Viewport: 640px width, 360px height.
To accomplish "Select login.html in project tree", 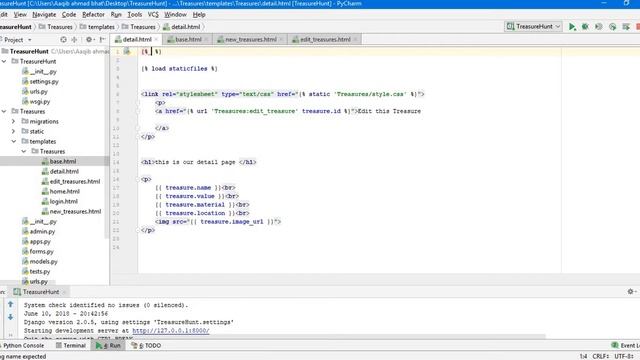I will (60, 201).
